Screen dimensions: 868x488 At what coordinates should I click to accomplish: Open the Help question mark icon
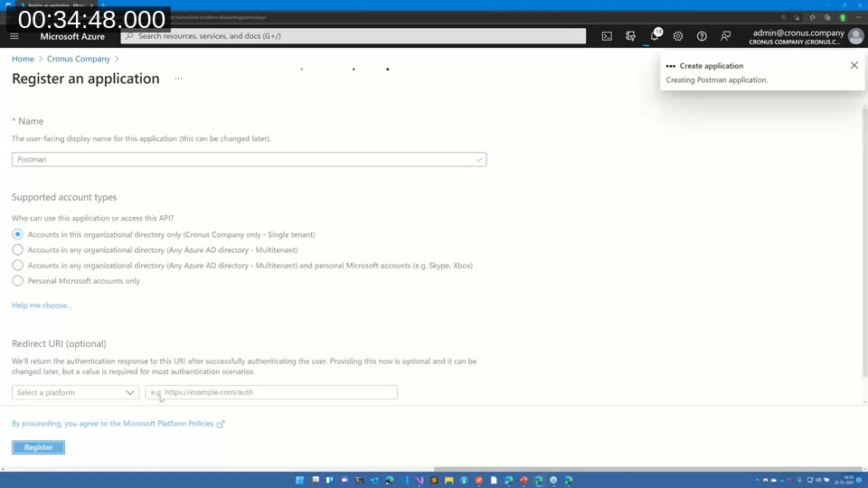pos(702,36)
